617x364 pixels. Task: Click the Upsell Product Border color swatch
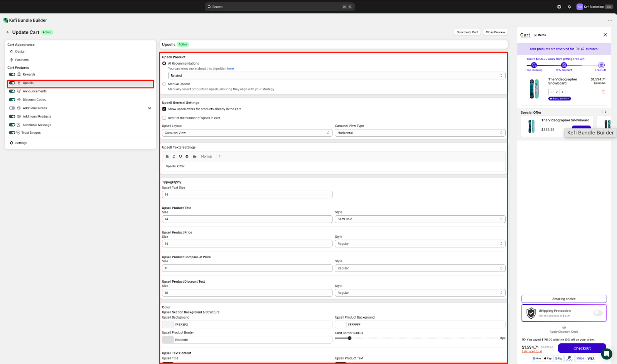pyautogui.click(x=168, y=340)
